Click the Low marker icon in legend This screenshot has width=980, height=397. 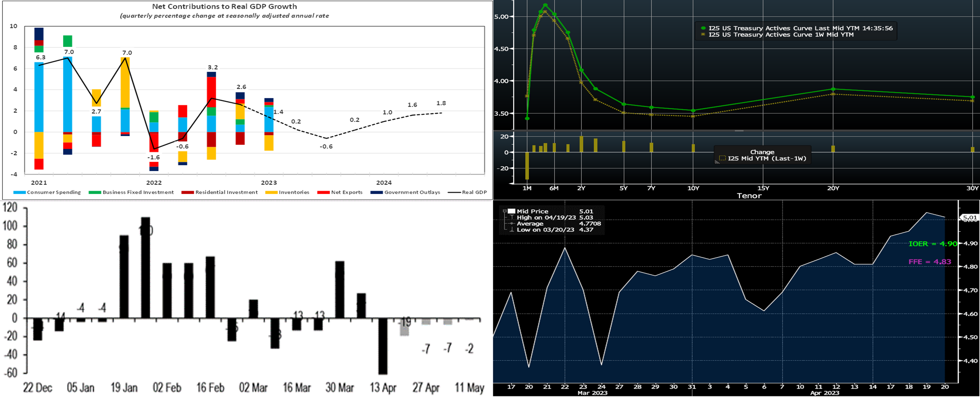coord(512,230)
